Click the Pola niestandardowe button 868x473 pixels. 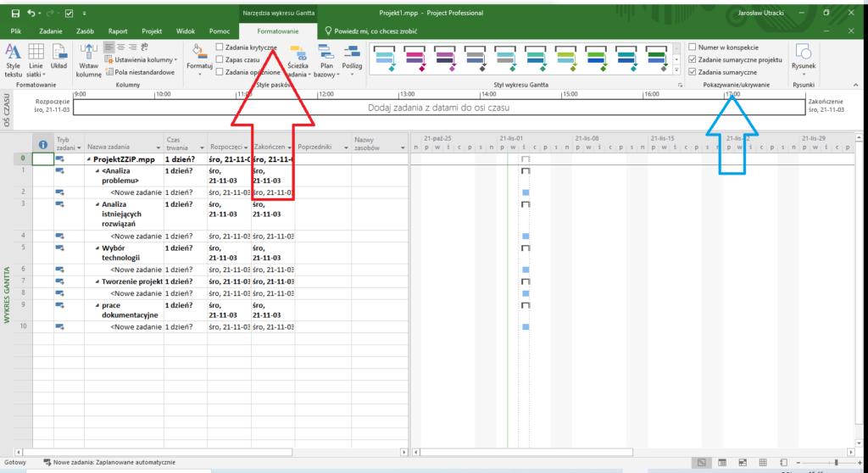142,73
